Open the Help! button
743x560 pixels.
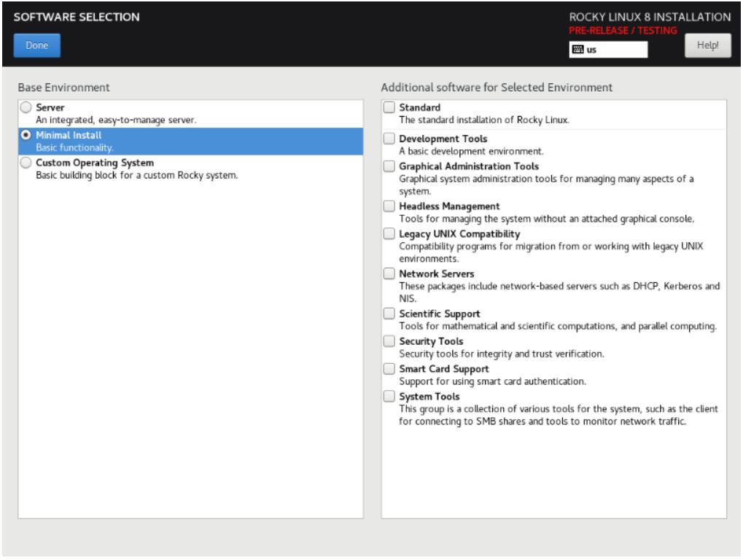707,45
